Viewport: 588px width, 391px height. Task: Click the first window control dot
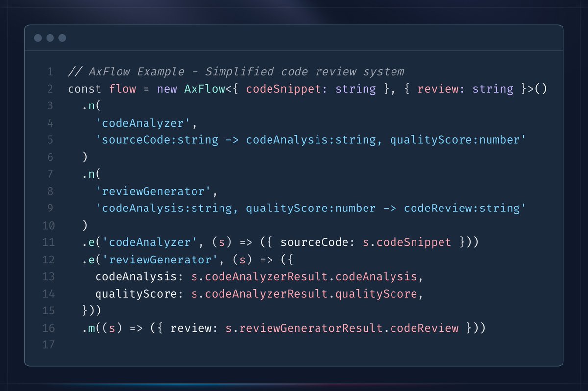click(38, 38)
